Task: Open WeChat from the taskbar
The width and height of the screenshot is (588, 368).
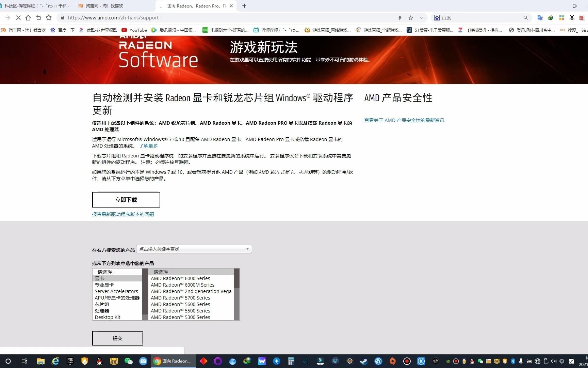Action: [128, 361]
